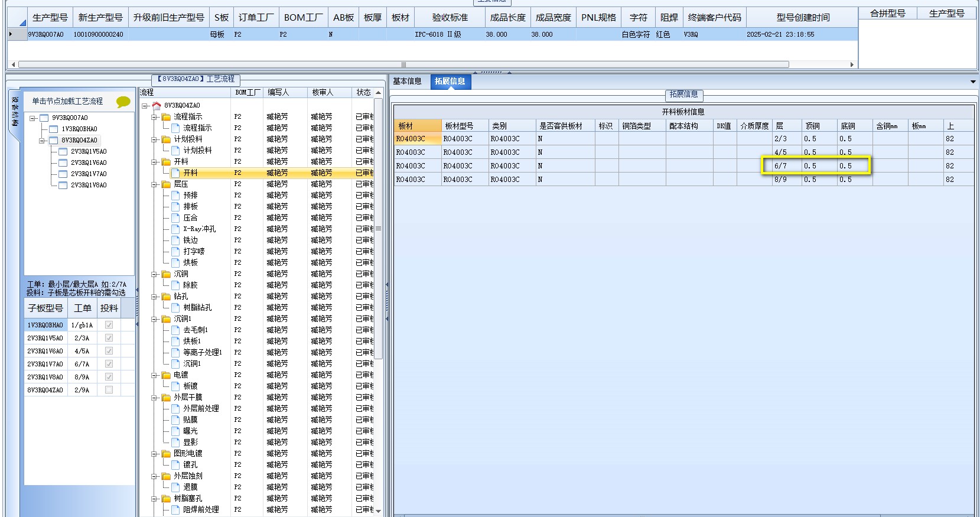Viewport: 980px width, 517px height.
Task: Switch to the 基本信息 tab
Action: point(407,82)
